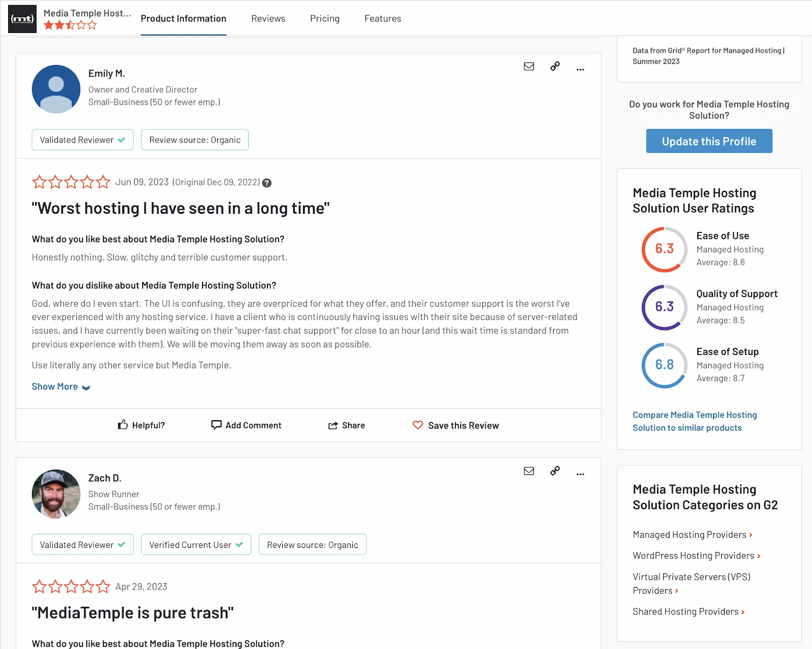Open Shared Hosting Providers category

tap(689, 612)
